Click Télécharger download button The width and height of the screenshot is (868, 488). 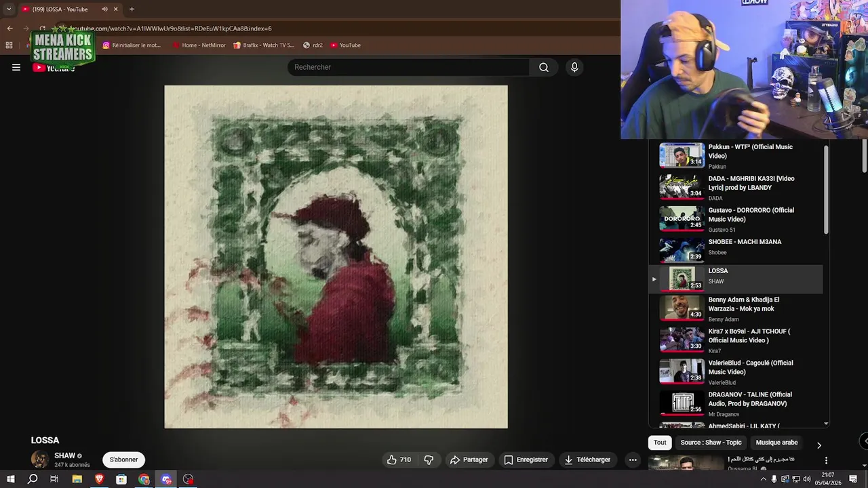587,460
